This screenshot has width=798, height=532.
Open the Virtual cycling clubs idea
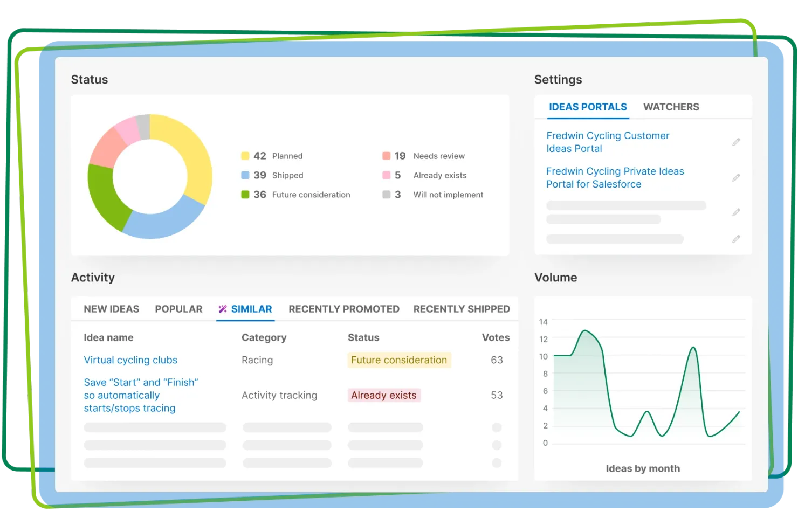click(x=130, y=360)
